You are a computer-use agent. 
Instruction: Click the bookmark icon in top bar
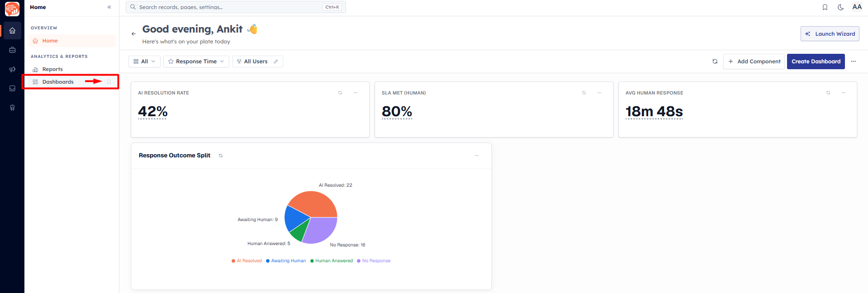coord(825,7)
